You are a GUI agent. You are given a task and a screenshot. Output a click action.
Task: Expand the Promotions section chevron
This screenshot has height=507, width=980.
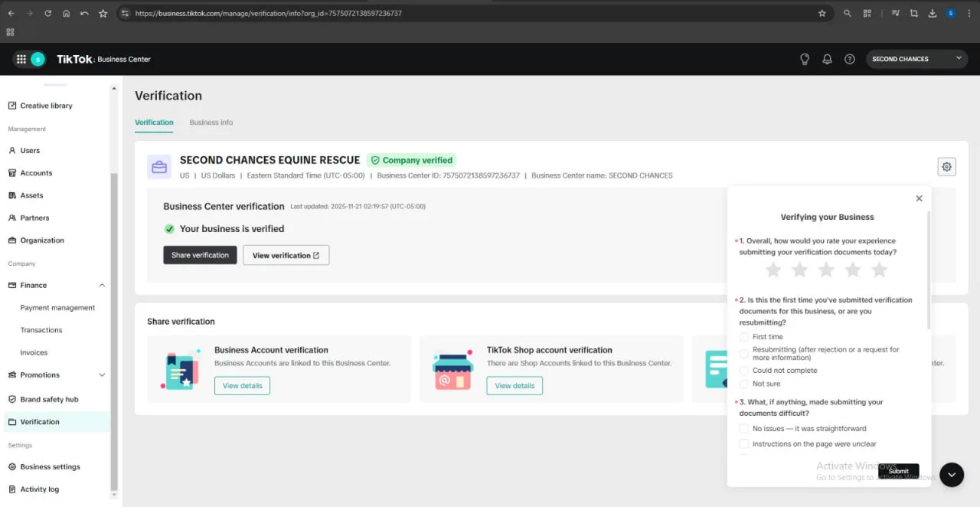[x=103, y=375]
